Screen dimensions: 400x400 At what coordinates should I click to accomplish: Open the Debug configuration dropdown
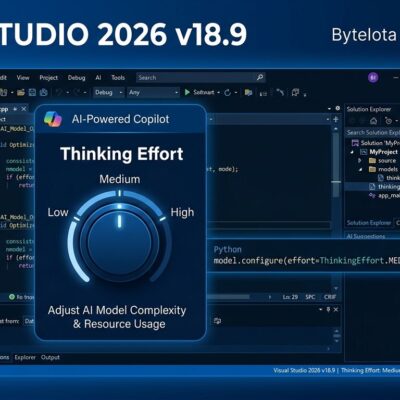tap(109, 92)
